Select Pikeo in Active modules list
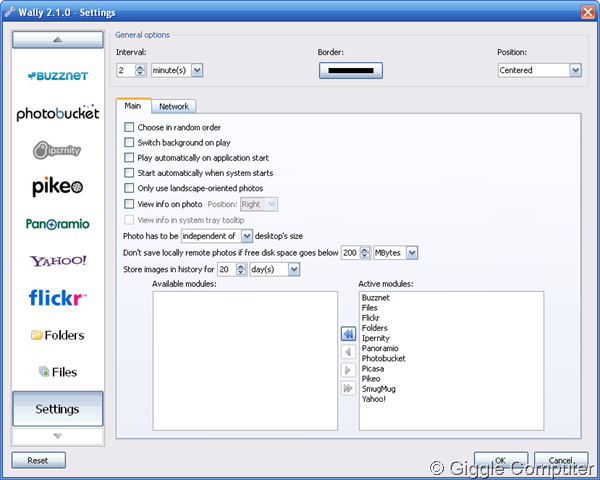The width and height of the screenshot is (600, 480). pos(371,379)
